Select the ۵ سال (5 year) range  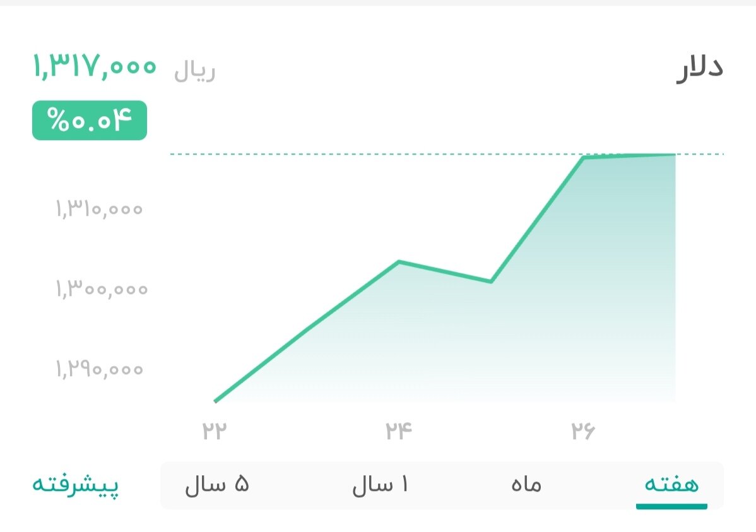pos(217,485)
